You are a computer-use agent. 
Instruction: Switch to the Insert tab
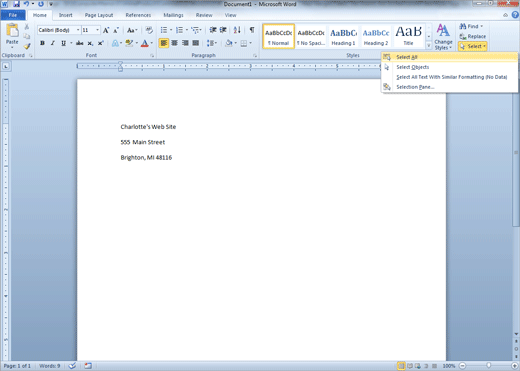(x=65, y=15)
